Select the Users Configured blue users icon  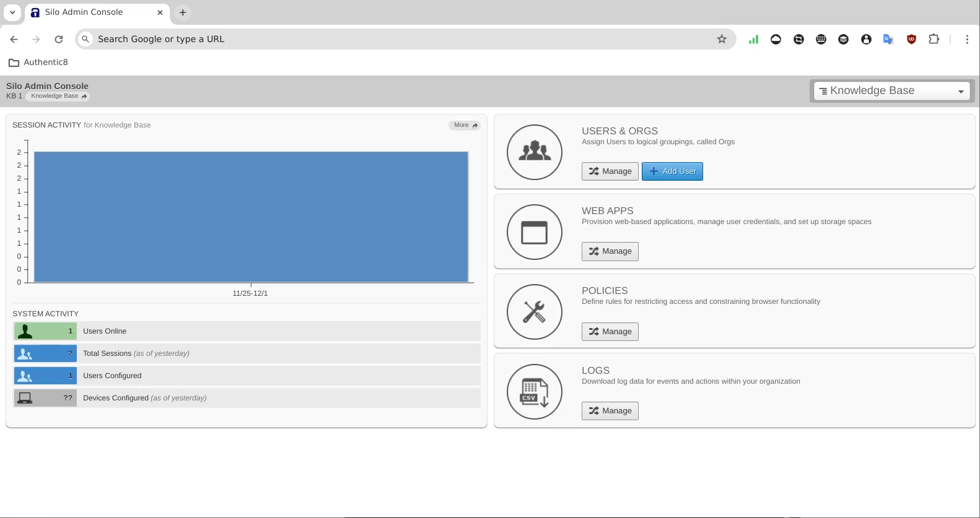[x=25, y=376]
